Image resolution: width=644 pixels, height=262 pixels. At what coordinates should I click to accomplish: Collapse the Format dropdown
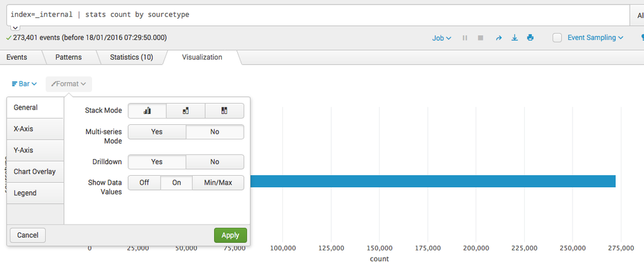(68, 84)
